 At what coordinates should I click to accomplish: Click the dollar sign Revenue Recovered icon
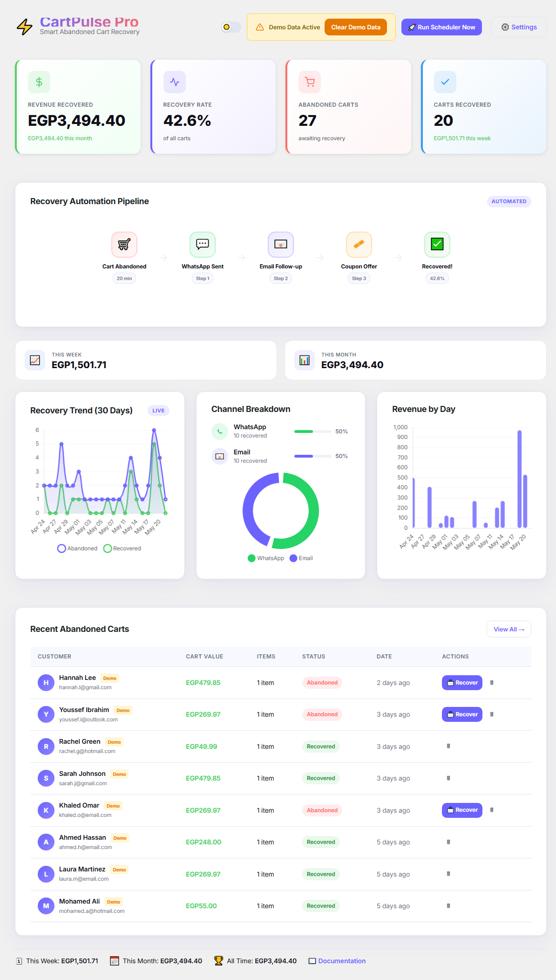39,82
